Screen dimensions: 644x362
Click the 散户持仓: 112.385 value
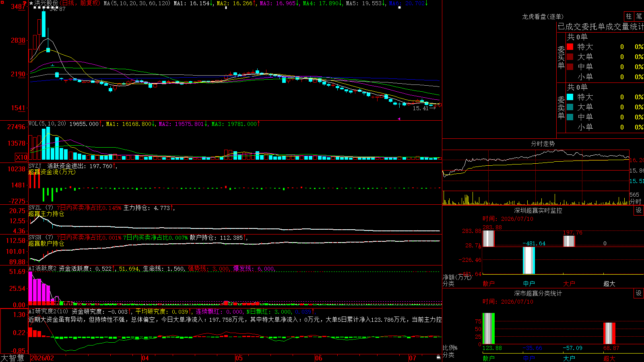coord(218,237)
